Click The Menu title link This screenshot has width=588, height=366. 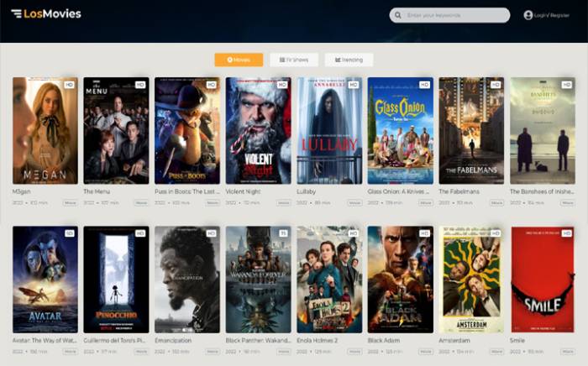97,191
